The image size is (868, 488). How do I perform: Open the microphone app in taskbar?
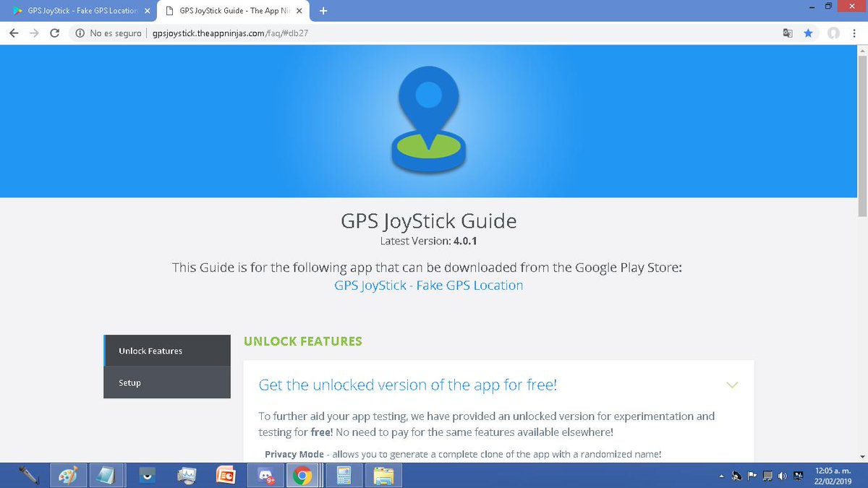[27, 476]
